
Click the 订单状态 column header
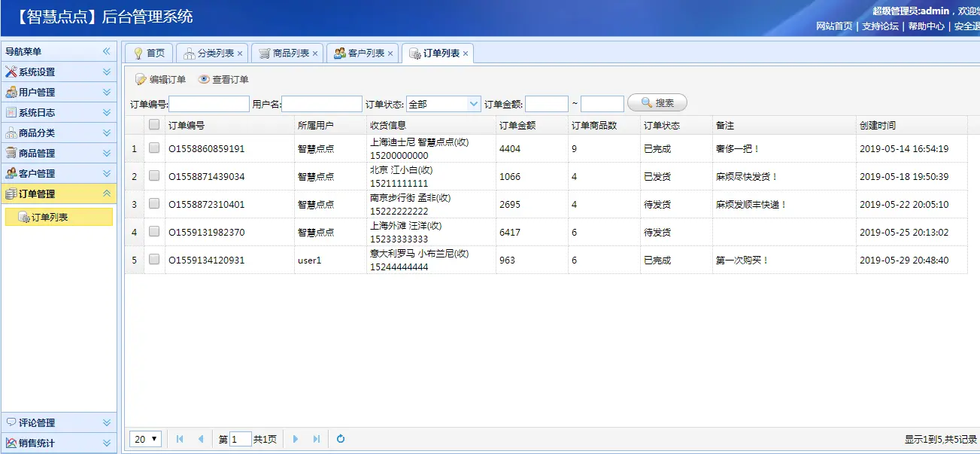point(676,125)
